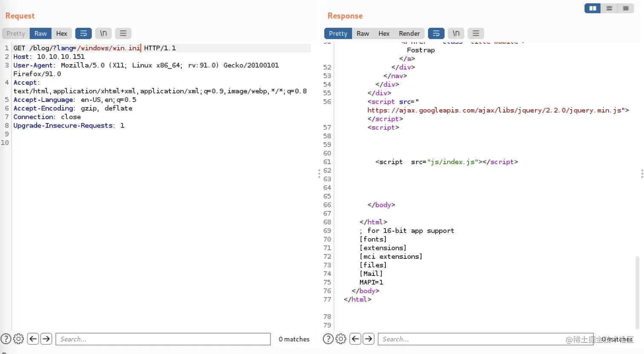The height and width of the screenshot is (354, 644).
Task: Open the Response Hex tab
Action: (384, 33)
